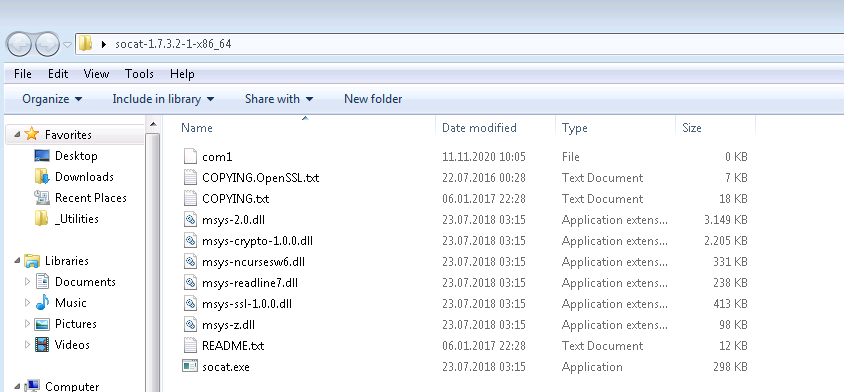Select the socat.exe application icon

pos(191,367)
